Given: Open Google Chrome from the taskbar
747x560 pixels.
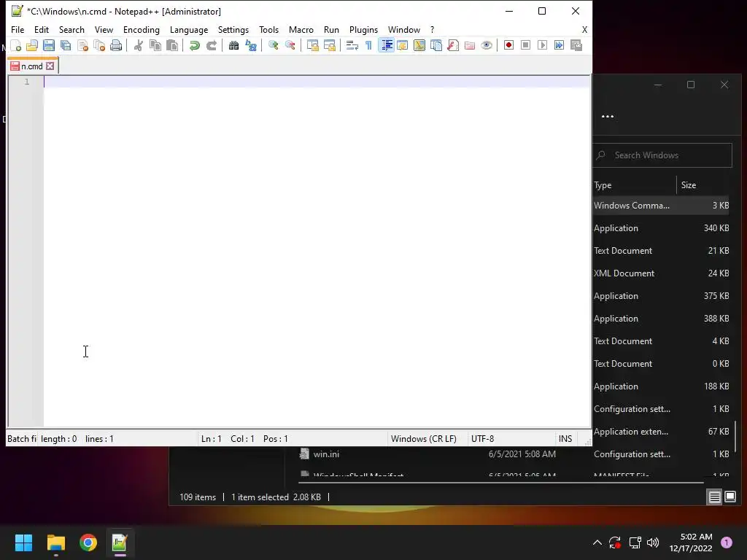Looking at the screenshot, I should point(88,542).
